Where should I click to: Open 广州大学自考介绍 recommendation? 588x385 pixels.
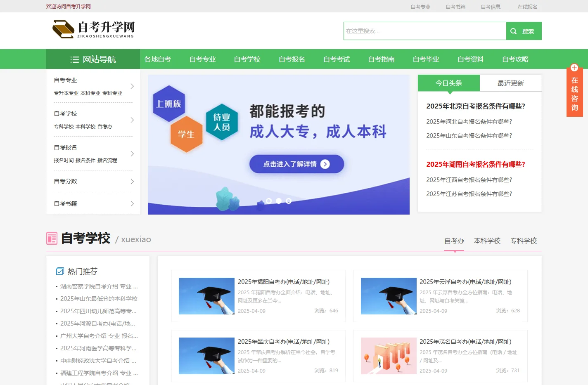coord(99,336)
